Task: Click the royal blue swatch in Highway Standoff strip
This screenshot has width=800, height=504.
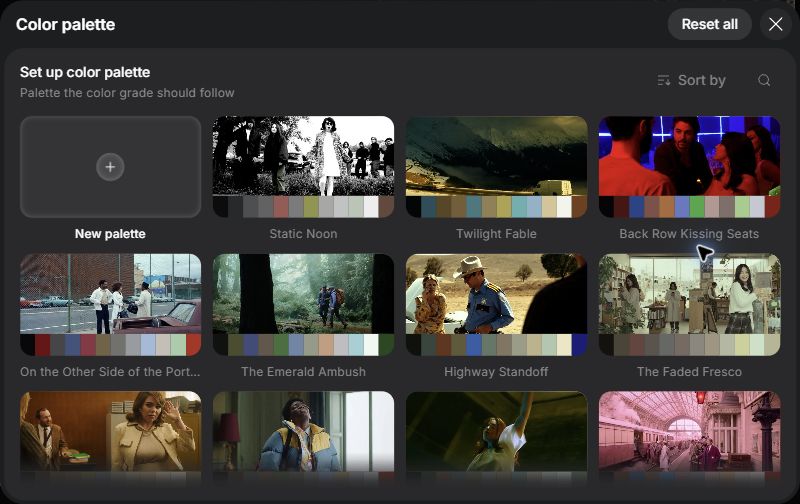Action: pos(474,345)
